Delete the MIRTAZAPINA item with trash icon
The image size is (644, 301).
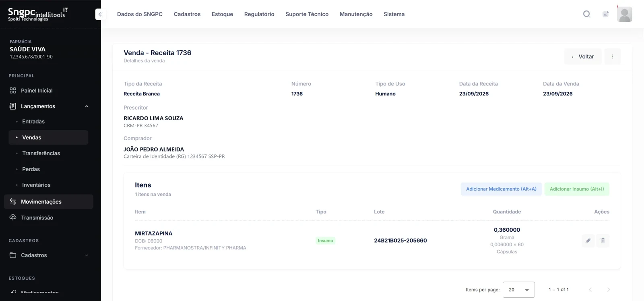pos(603,241)
